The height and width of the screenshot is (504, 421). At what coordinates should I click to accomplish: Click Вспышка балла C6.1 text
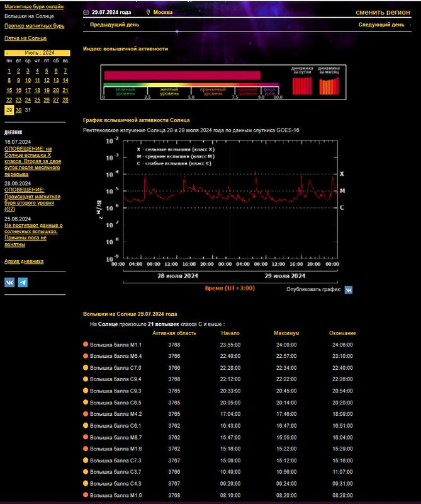point(116,426)
